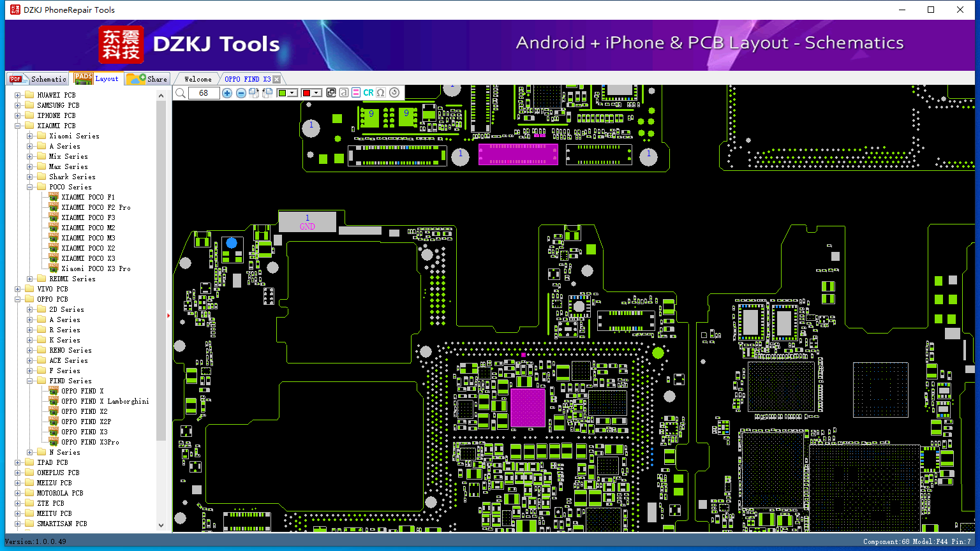Close the OPPO FIND X3 tab
This screenshot has width=980, height=551.
point(276,80)
